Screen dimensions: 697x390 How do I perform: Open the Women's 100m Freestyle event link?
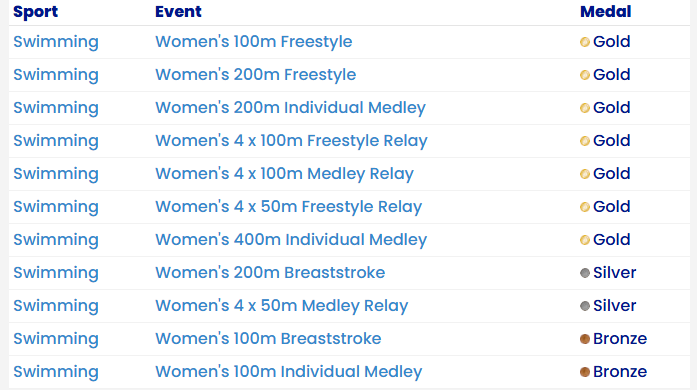point(253,41)
